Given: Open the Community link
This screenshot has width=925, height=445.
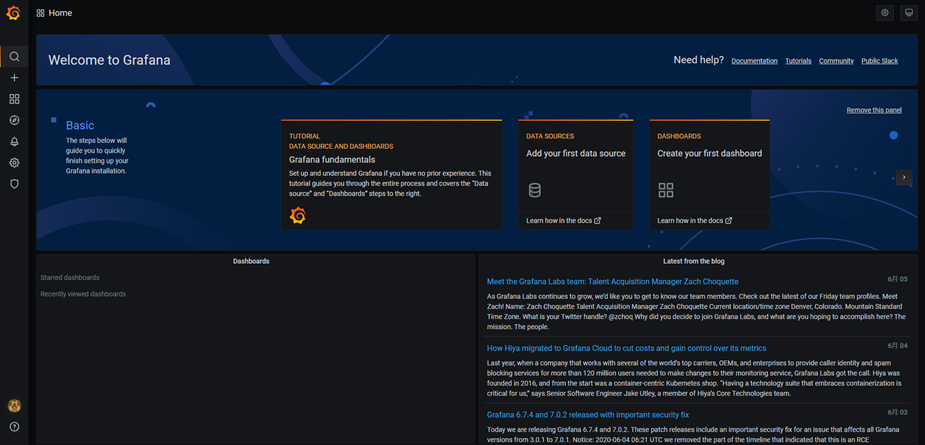Looking at the screenshot, I should 836,61.
